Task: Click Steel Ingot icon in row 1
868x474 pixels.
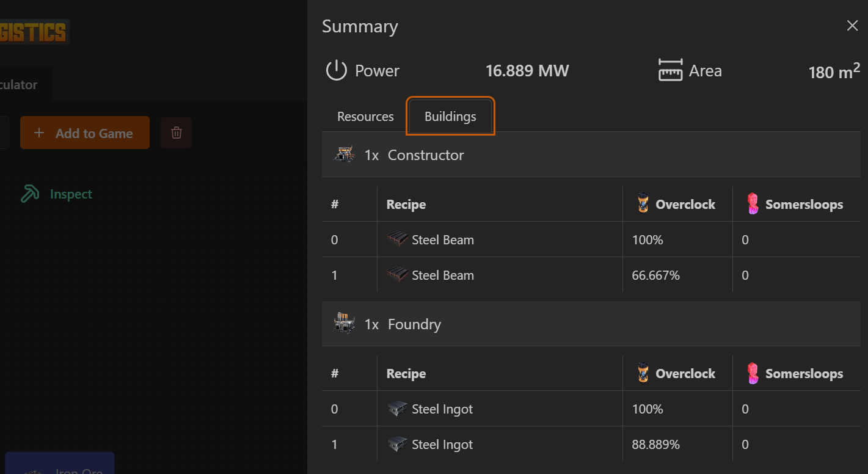Action: [397, 445]
